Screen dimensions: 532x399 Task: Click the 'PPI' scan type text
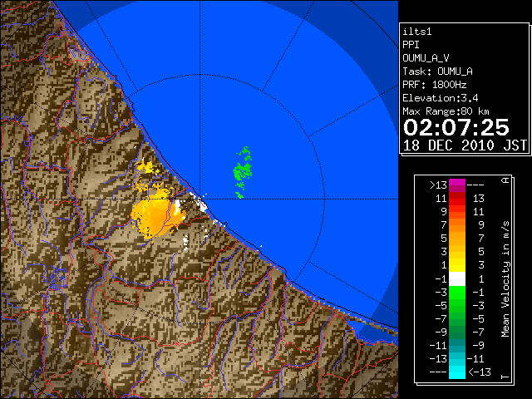point(411,45)
